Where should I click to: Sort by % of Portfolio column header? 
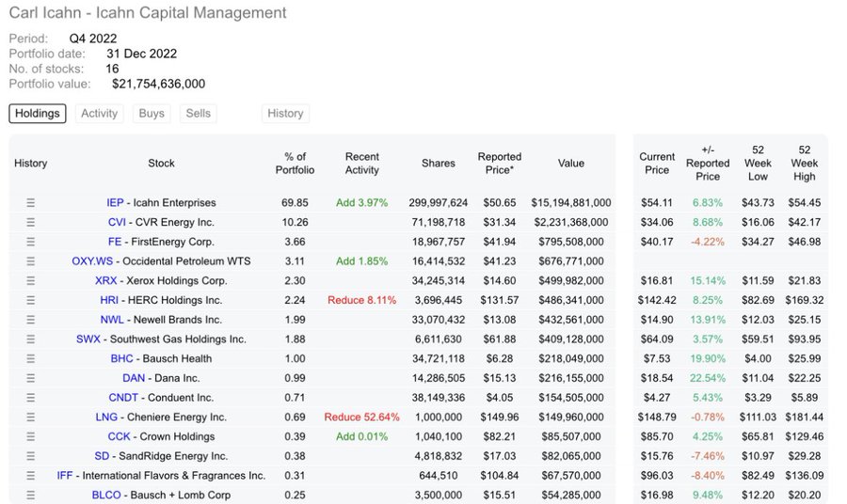[x=295, y=163]
